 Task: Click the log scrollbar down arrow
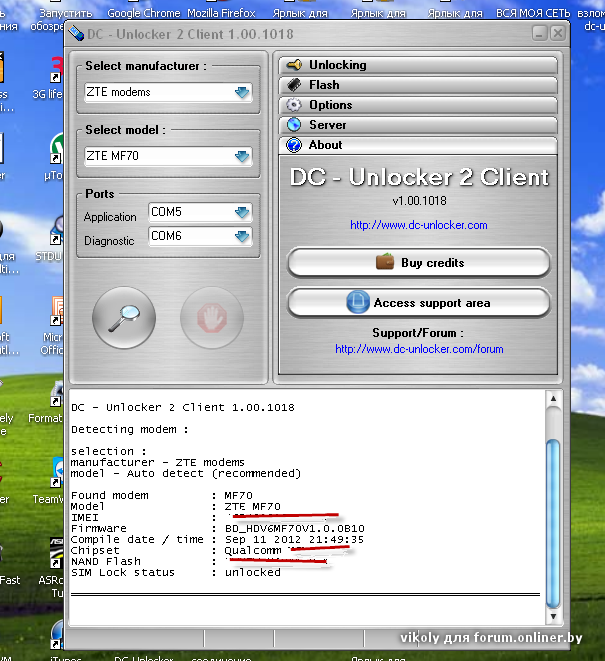click(x=553, y=616)
